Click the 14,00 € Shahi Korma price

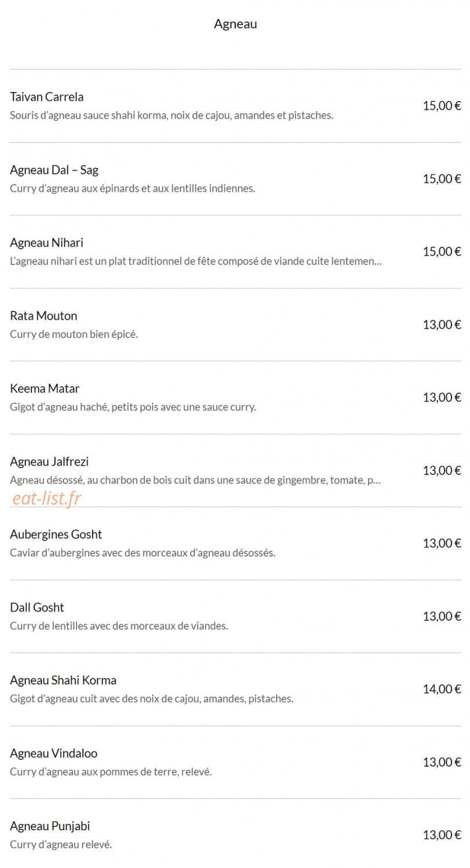click(442, 689)
